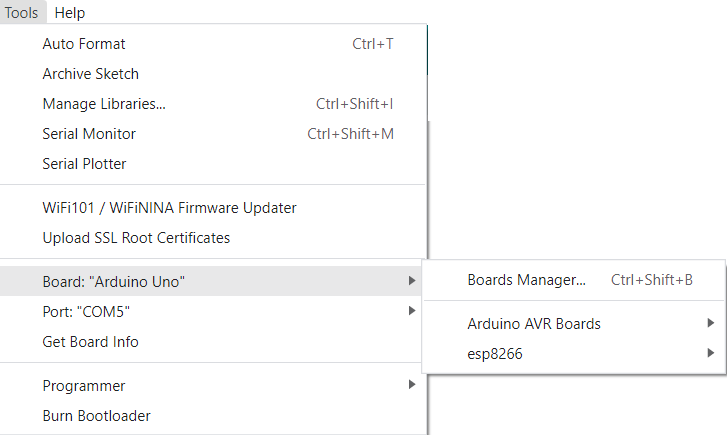Open Manage Libraries option
Viewport: 727px width, 435px height.
pos(104,104)
